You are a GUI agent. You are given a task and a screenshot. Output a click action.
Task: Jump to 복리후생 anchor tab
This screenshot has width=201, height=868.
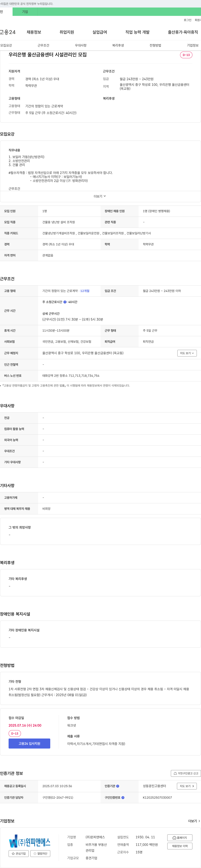[118, 45]
